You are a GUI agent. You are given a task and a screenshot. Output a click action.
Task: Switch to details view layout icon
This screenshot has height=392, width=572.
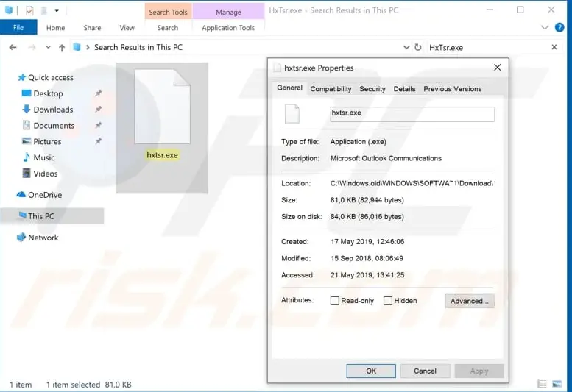(542, 384)
